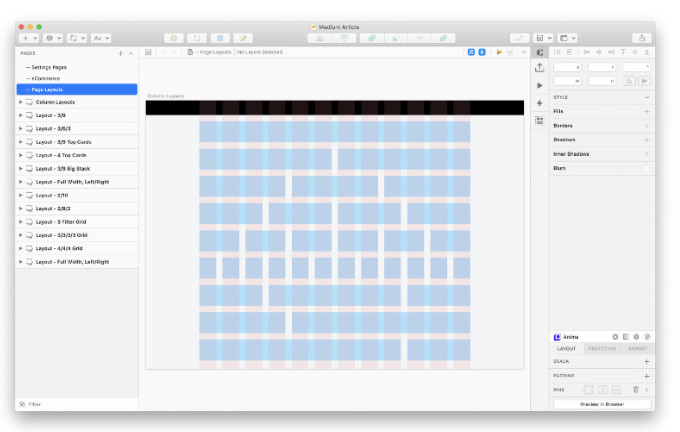
Task: Open the Symbols sync dropdown in toolbar
Action: point(77,38)
